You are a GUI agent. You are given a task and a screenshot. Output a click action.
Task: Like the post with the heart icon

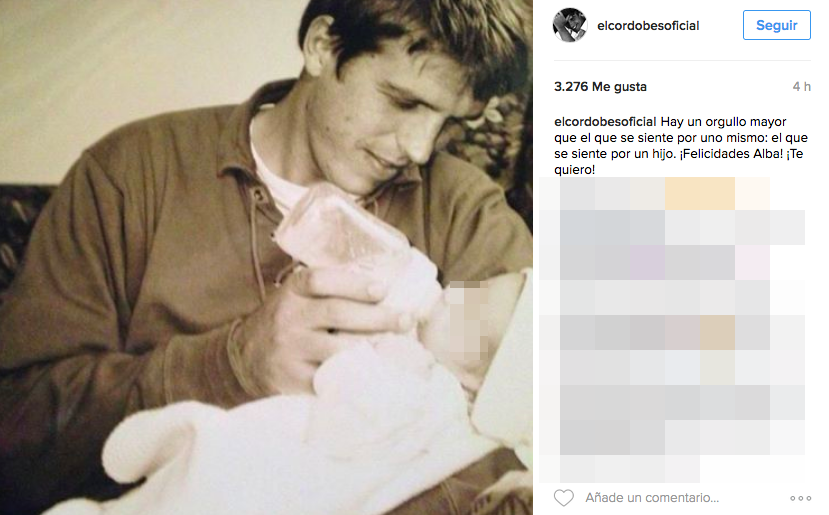pyautogui.click(x=564, y=498)
